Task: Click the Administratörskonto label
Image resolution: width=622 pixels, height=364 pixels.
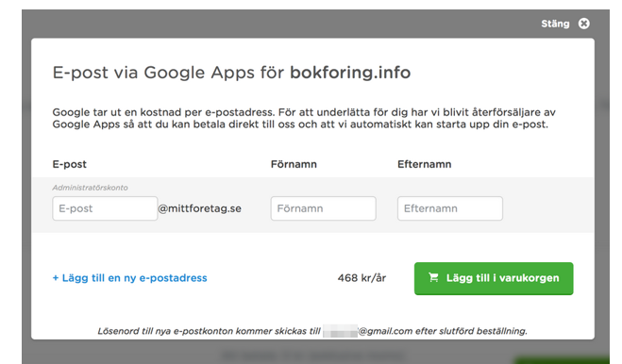Action: click(x=90, y=188)
